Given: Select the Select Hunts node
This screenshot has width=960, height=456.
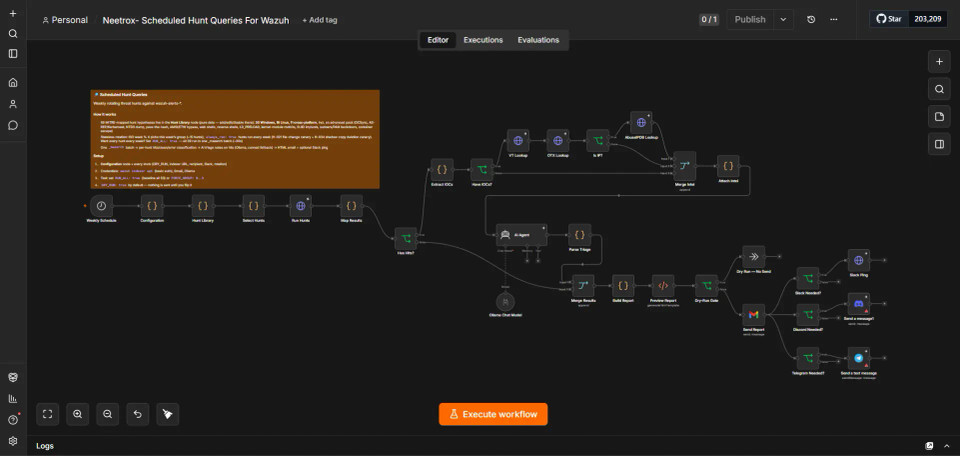Looking at the screenshot, I should [253, 206].
